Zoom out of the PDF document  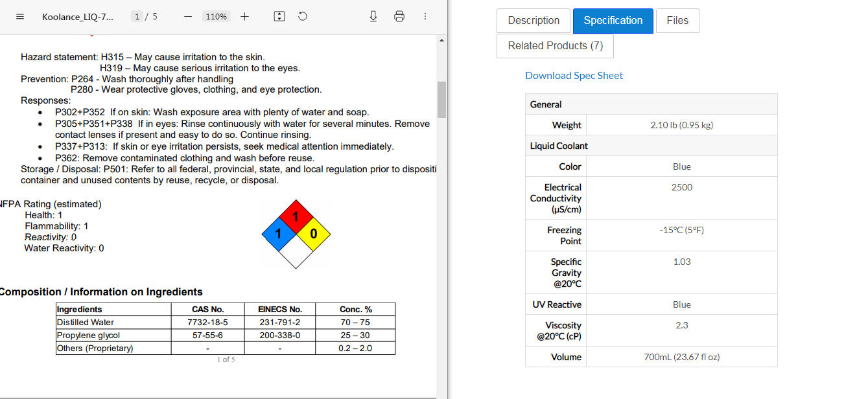188,17
